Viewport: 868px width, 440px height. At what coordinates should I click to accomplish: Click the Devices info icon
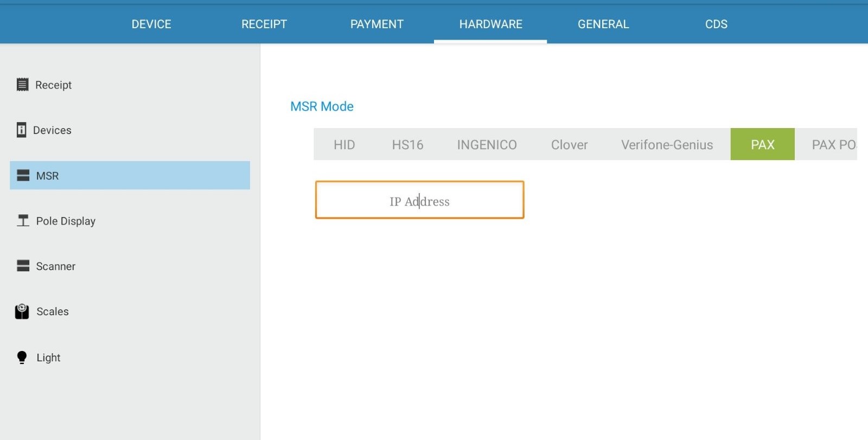coord(21,130)
